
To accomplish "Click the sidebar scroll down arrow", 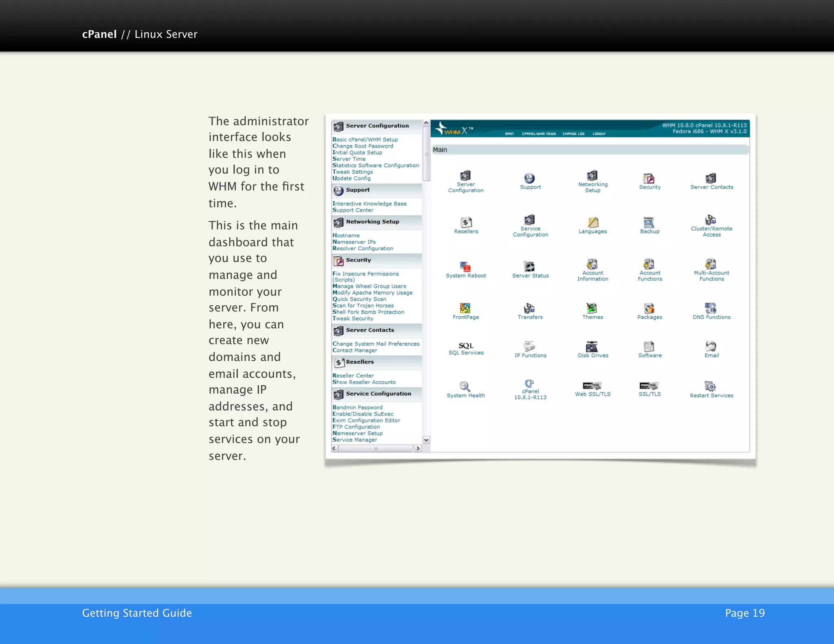I will pos(426,440).
